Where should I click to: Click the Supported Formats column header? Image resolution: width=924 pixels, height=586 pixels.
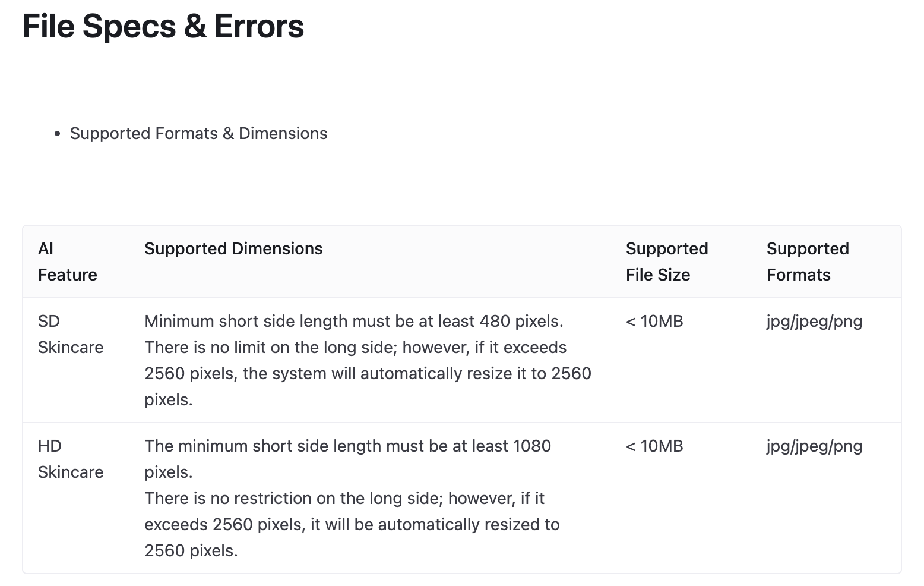click(x=808, y=262)
